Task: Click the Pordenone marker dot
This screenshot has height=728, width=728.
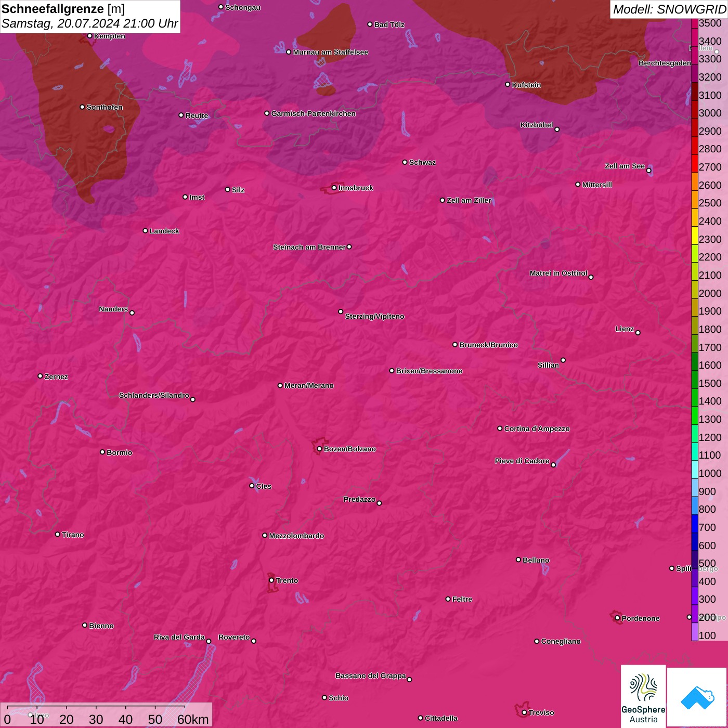Action: tap(617, 618)
